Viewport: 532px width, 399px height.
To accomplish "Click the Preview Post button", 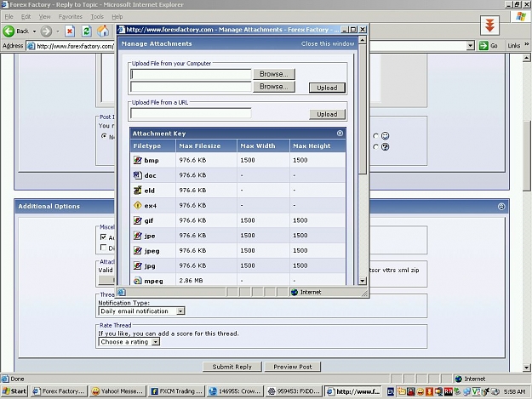I will tap(293, 367).
